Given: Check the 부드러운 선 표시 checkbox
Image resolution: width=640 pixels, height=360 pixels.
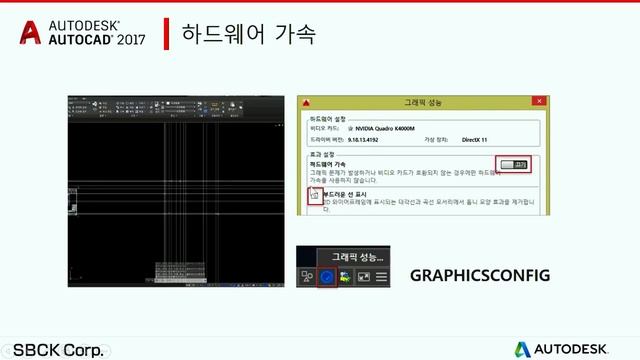Looking at the screenshot, I should 315,196.
